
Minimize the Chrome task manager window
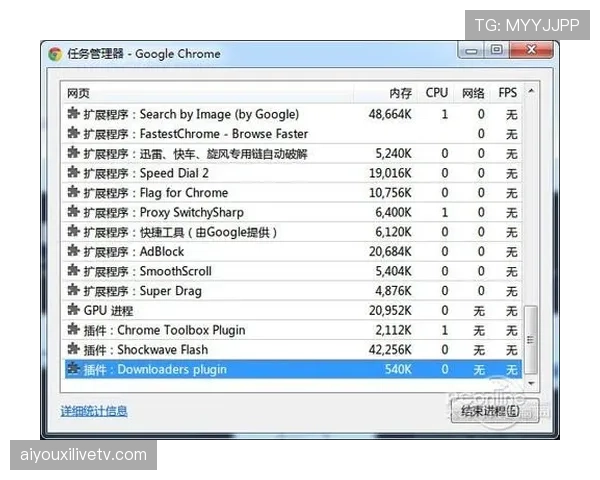[x=471, y=50]
